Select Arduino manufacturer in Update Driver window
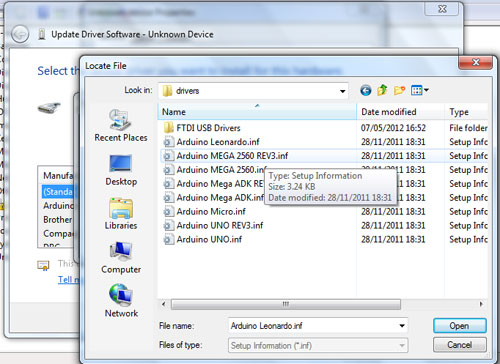The width and height of the screenshot is (500, 364). tap(59, 206)
